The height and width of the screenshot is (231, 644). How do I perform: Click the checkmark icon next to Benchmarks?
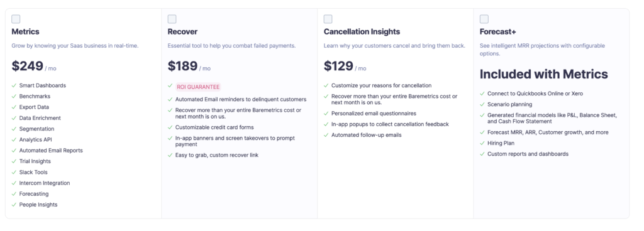[x=14, y=96]
